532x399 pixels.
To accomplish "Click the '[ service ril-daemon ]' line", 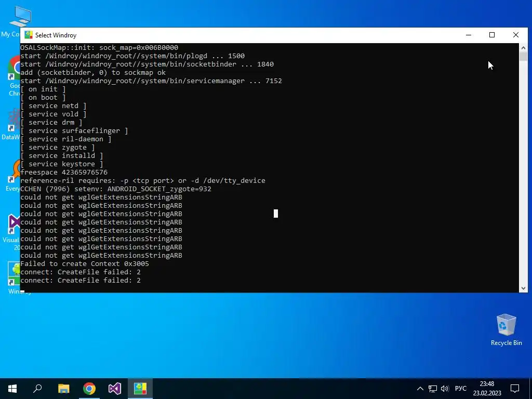I will click(65, 139).
